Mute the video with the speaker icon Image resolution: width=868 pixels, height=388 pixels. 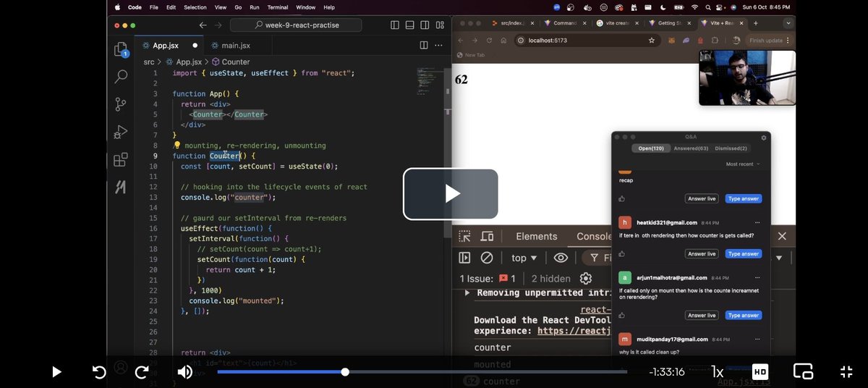tap(185, 371)
